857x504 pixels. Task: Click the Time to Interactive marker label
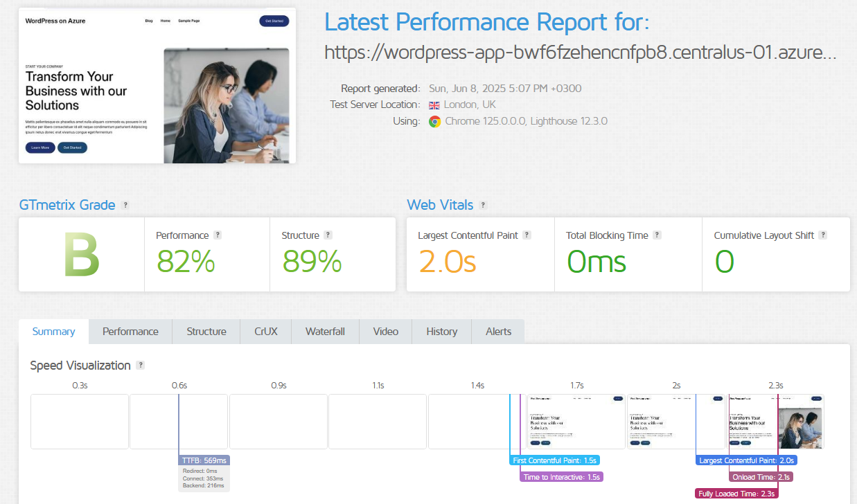click(562, 477)
